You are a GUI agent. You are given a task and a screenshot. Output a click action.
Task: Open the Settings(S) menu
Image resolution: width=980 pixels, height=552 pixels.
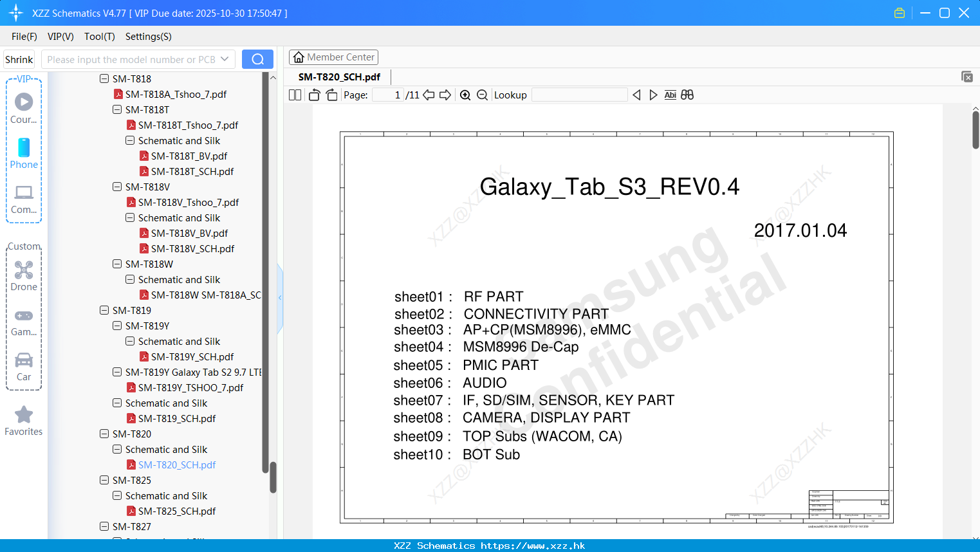pyautogui.click(x=149, y=37)
